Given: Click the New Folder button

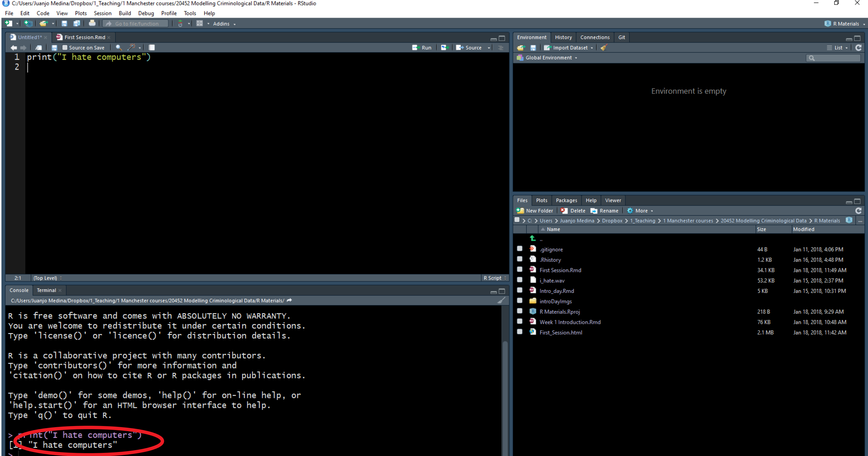Looking at the screenshot, I should [x=535, y=211].
